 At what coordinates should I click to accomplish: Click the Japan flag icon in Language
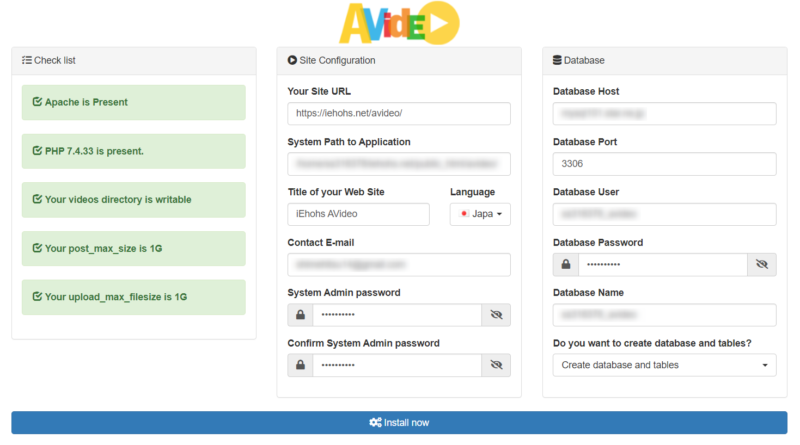pyautogui.click(x=464, y=214)
